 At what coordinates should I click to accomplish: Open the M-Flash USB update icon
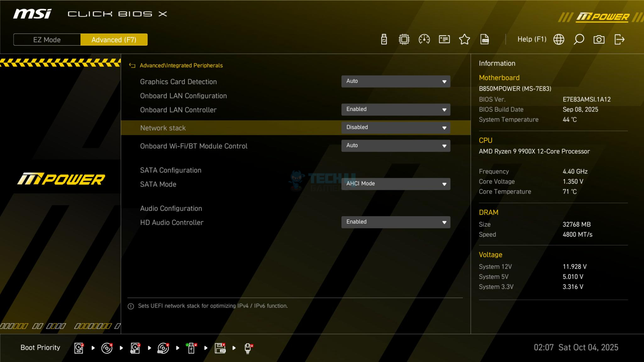click(384, 40)
